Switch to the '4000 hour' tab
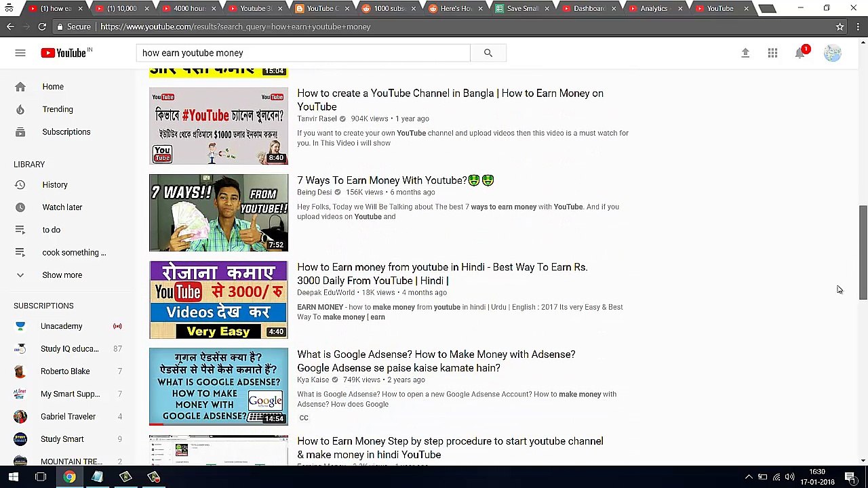Screen dimensions: 868x488 coord(189,8)
